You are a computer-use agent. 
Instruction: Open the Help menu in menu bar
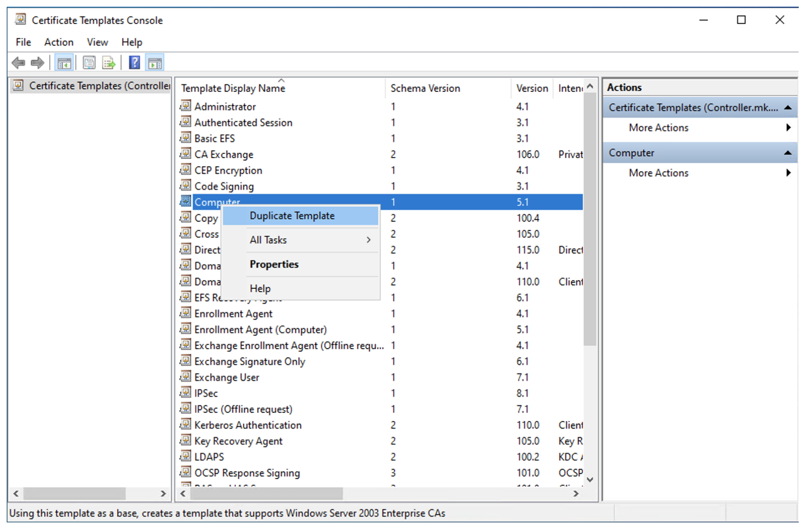pyautogui.click(x=132, y=42)
